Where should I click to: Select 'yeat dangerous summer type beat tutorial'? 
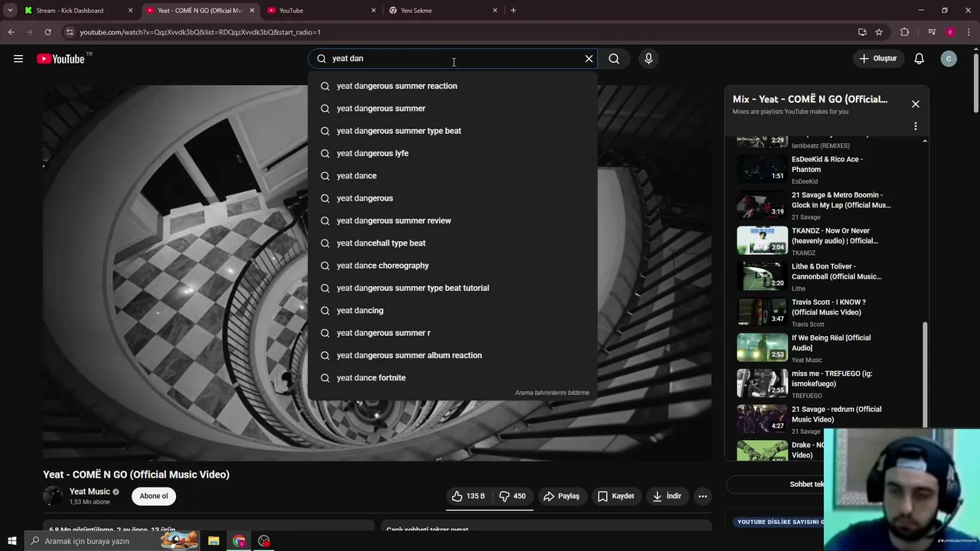pos(452,288)
